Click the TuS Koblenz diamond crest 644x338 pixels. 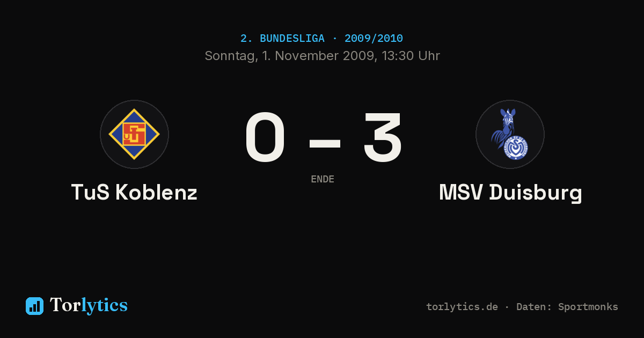coord(134,134)
